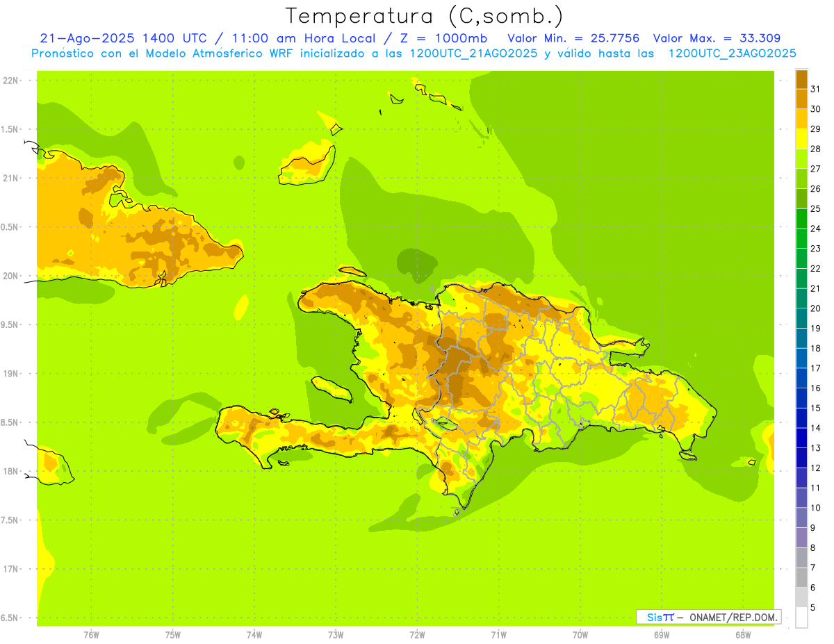Click the legend value "30"
The height and width of the screenshot is (644, 834).
(816, 109)
